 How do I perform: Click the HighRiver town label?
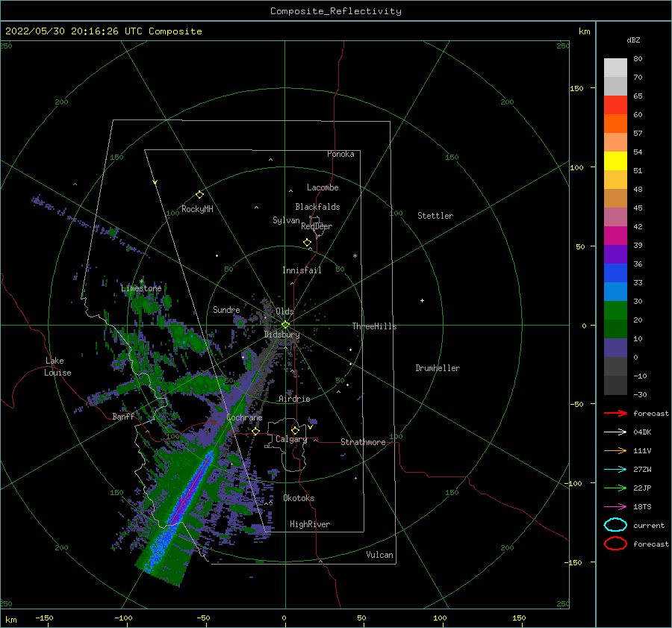[310, 524]
